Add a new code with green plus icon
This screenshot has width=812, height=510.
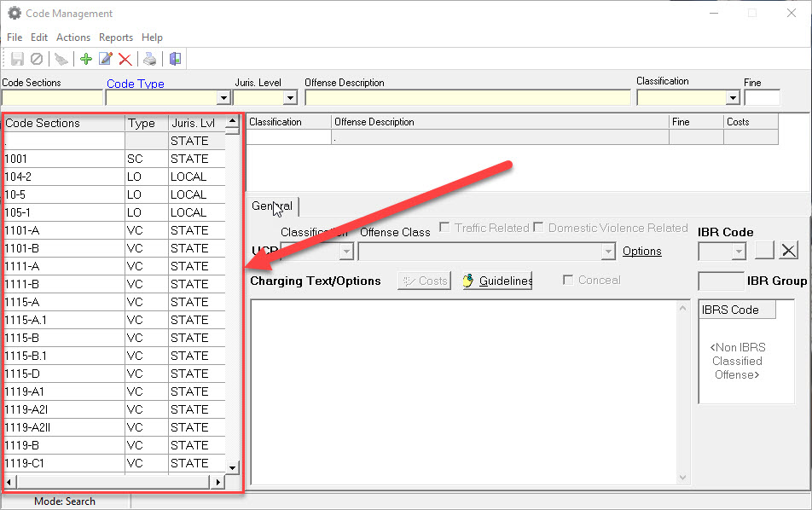(85, 59)
